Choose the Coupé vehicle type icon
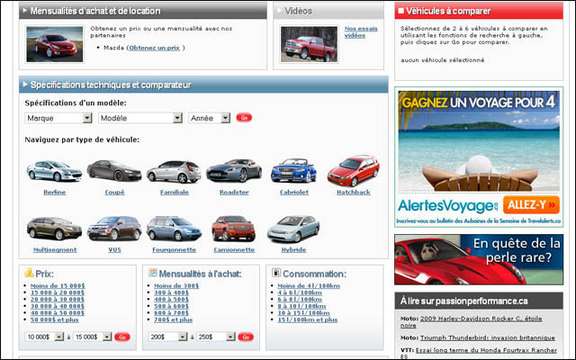This screenshot has height=360, width=576. pyautogui.click(x=114, y=171)
